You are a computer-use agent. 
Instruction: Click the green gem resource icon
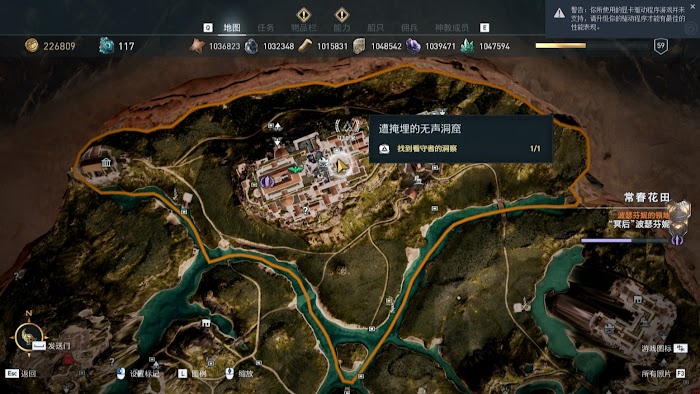tap(467, 46)
